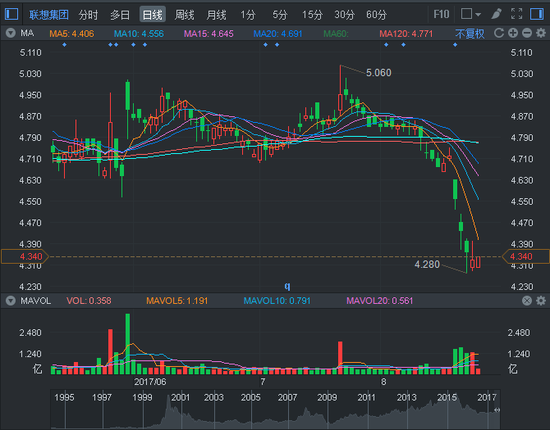
Task: Refresh the chart with reload icon
Action: [x=499, y=33]
